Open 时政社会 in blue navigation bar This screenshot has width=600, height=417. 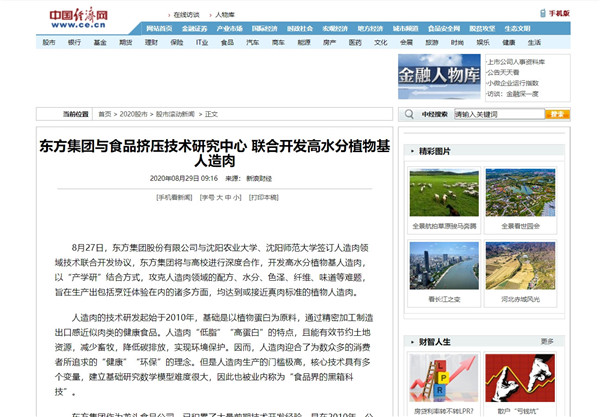tap(300, 29)
